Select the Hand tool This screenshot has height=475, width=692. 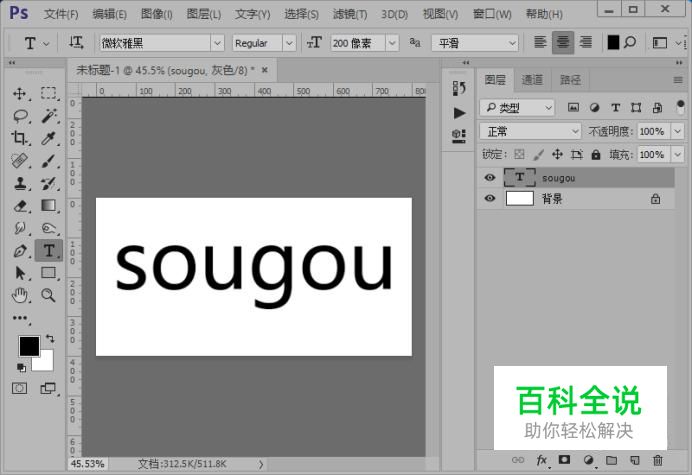[19, 295]
